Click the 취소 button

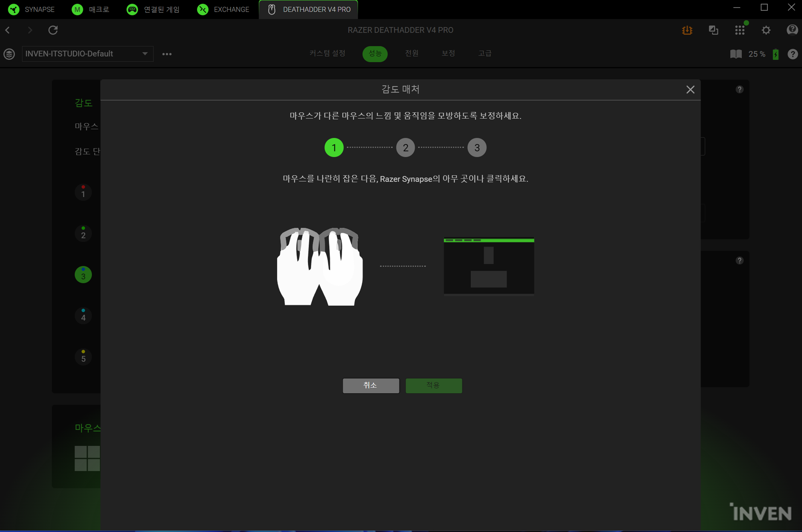[x=371, y=385]
